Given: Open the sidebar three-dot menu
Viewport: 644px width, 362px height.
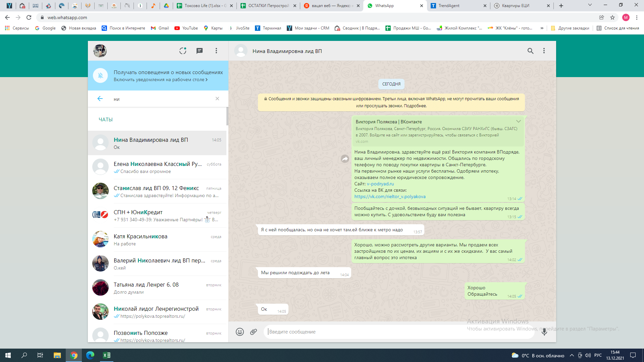Looking at the screenshot, I should 216,51.
